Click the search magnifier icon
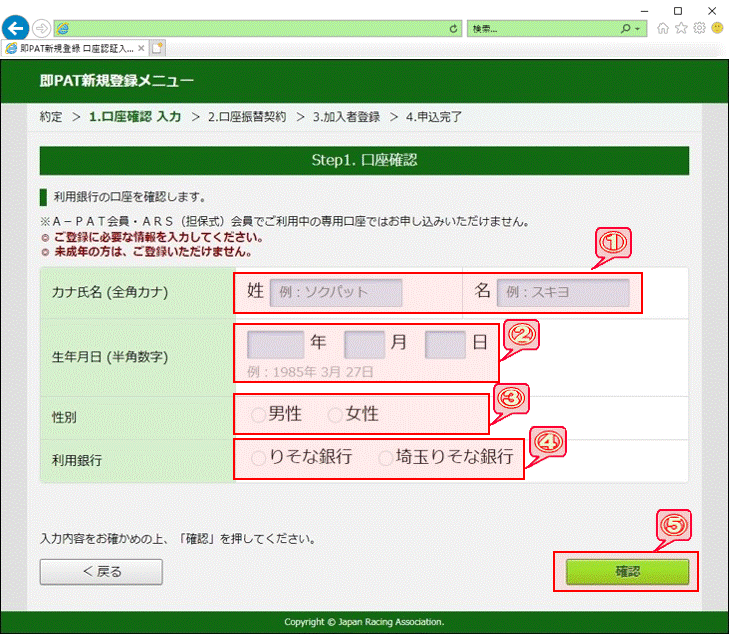730x634 pixels. point(626,29)
